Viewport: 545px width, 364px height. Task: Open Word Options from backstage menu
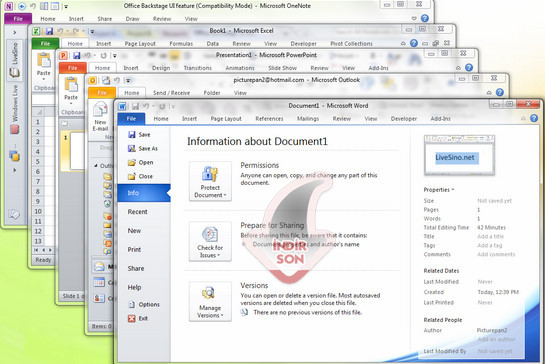(144, 305)
